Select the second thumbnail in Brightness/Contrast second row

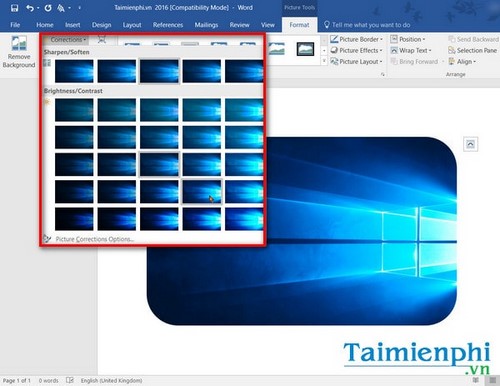coord(117,137)
